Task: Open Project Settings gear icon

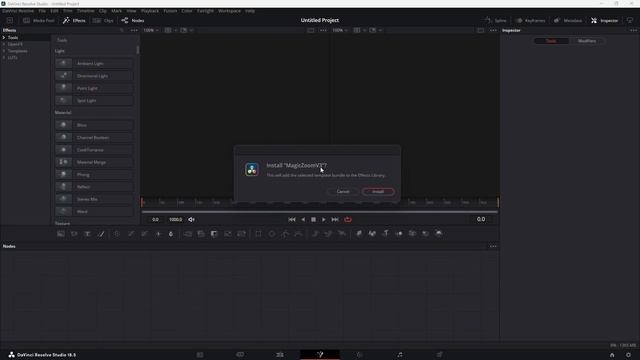Action: pos(629,355)
